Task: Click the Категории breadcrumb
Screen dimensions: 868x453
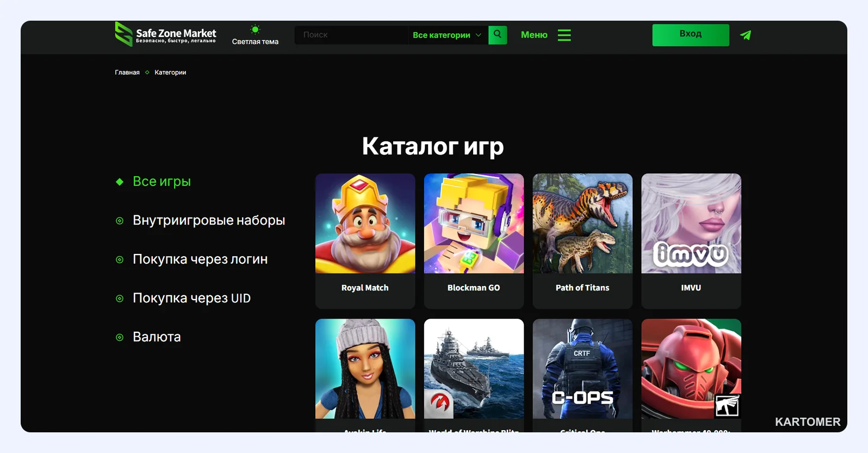Action: pos(170,72)
